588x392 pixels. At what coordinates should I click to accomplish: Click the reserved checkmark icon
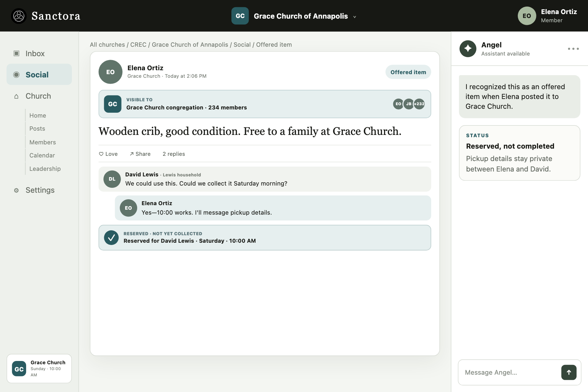111,237
